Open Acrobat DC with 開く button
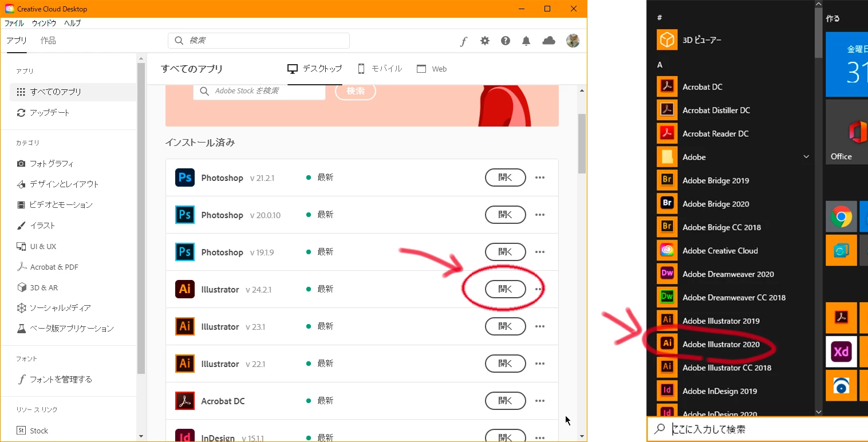Screen dimensions: 868x442 pyautogui.click(x=506, y=401)
